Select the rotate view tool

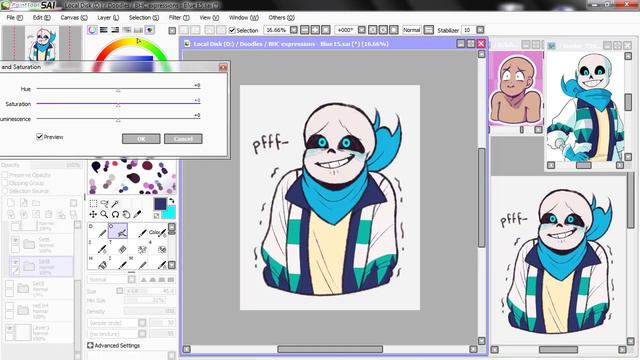tap(116, 214)
